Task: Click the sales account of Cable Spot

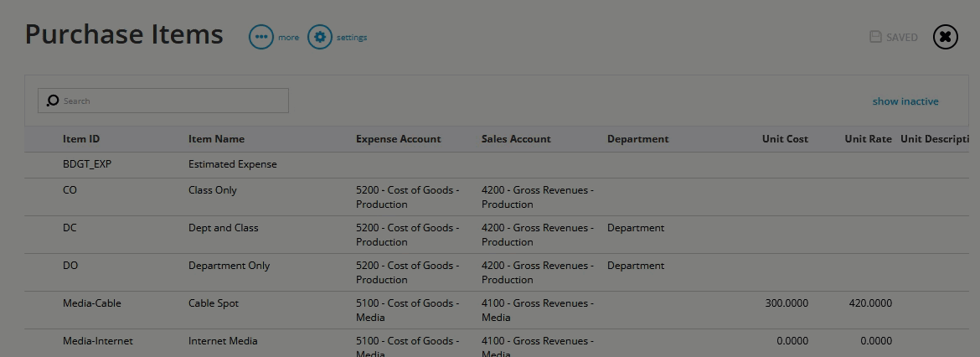Action: point(538,310)
